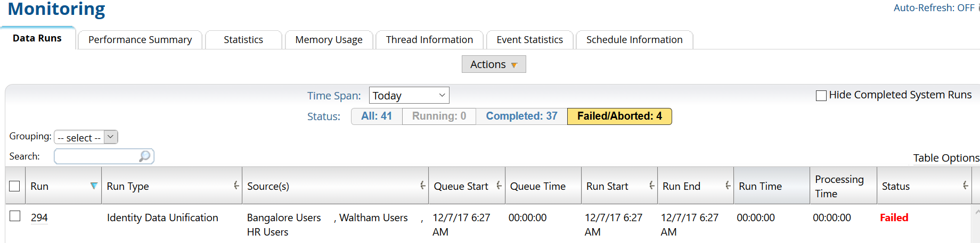Check the select-all runs header checkbox
The height and width of the screenshot is (243, 980).
click(x=15, y=186)
